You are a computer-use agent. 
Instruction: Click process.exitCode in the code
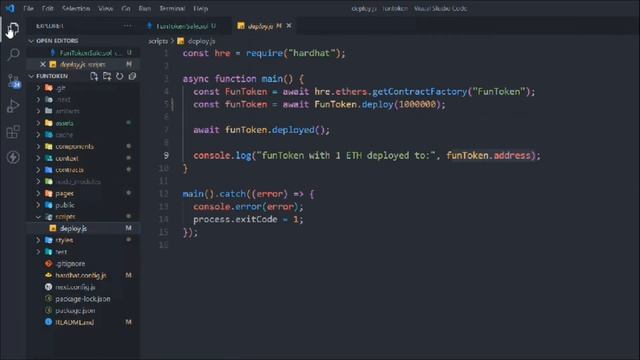click(235, 220)
